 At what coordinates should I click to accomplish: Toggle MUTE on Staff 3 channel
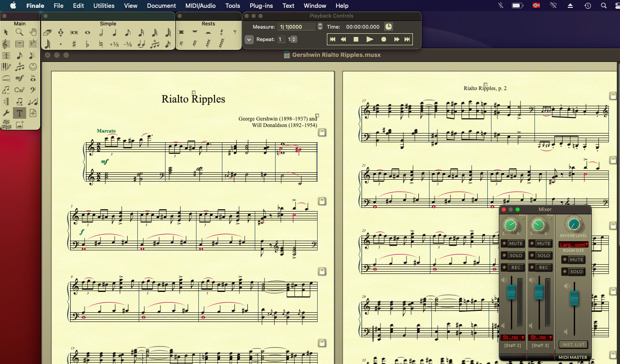click(x=541, y=243)
